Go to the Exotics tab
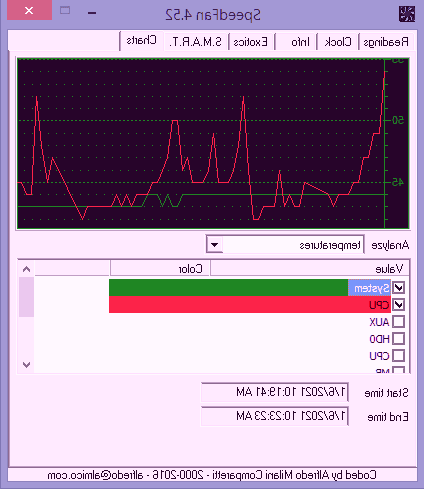This screenshot has width=424, height=489. [x=251, y=42]
